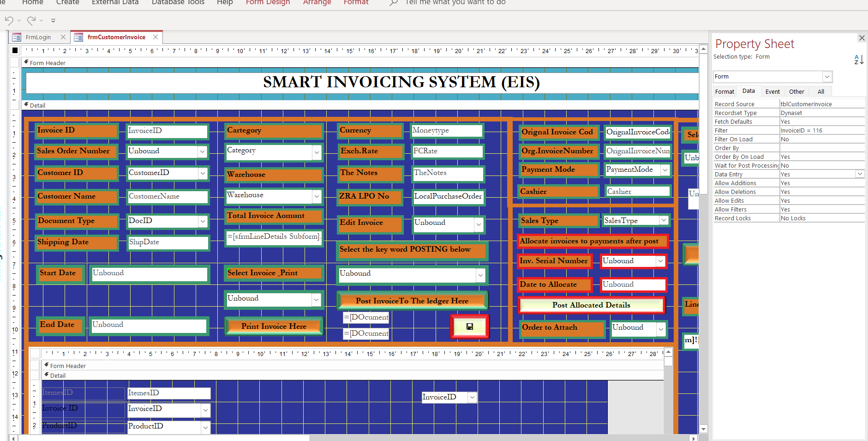Screen dimensions: 868x441
Task: Open the Order to Attach combo arrow
Action: click(661, 329)
